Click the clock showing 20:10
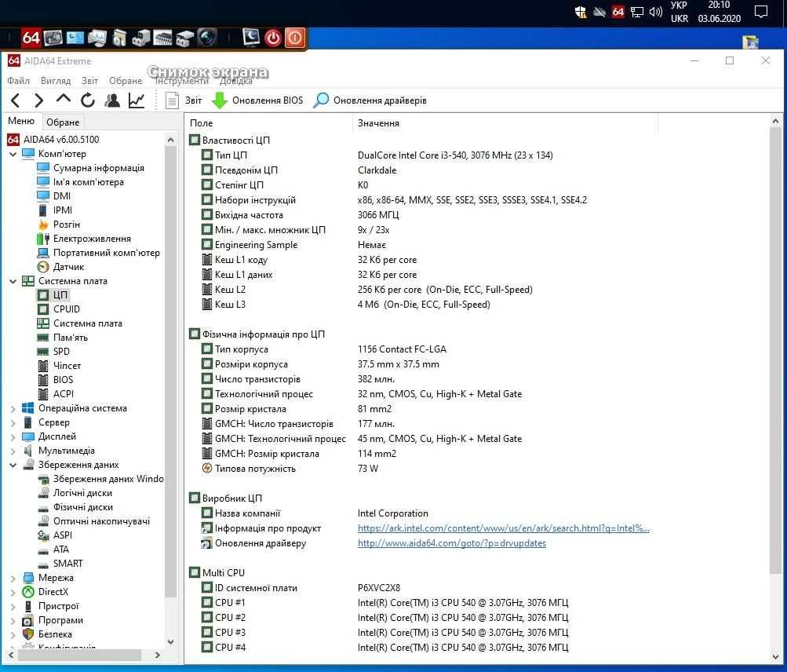 (719, 5)
